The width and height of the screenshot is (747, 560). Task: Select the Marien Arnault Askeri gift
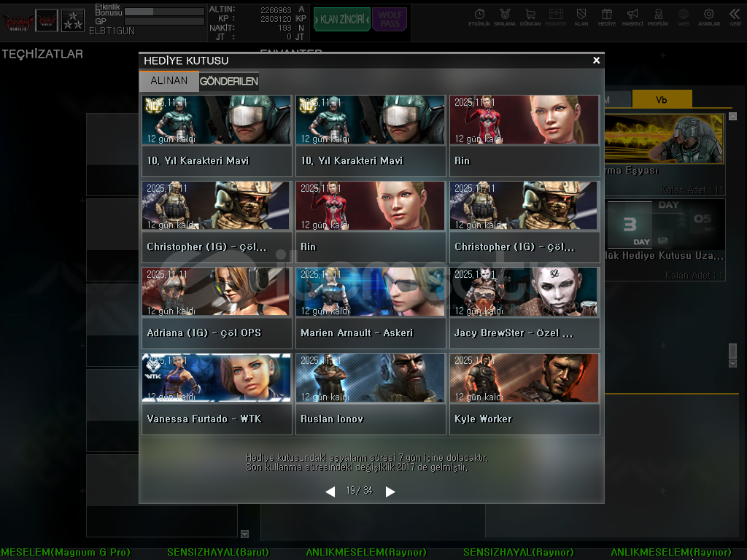(371, 308)
